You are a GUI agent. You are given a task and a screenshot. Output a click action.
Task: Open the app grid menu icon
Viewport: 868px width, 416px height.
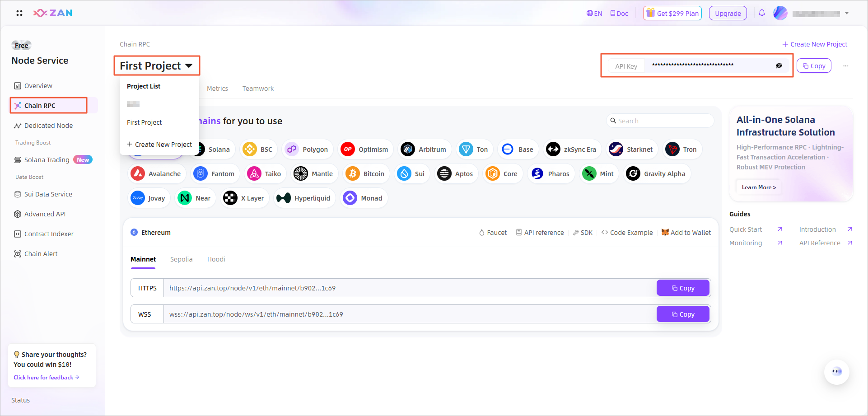click(19, 13)
